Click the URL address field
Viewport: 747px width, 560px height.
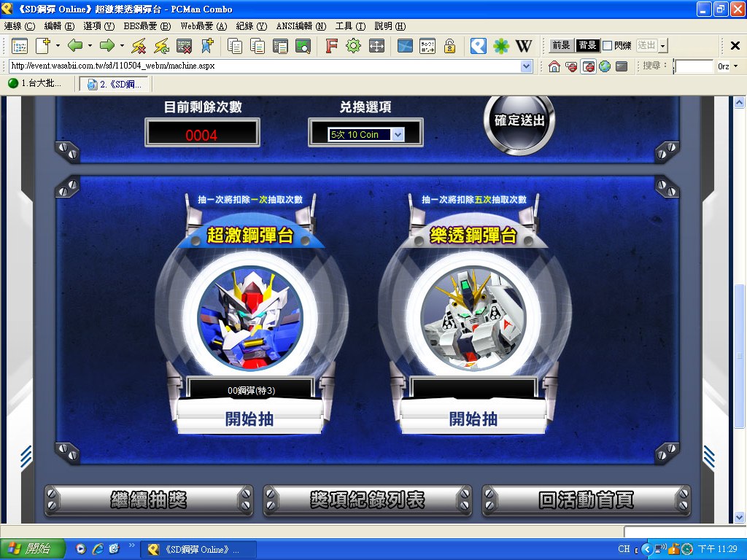pos(264,66)
